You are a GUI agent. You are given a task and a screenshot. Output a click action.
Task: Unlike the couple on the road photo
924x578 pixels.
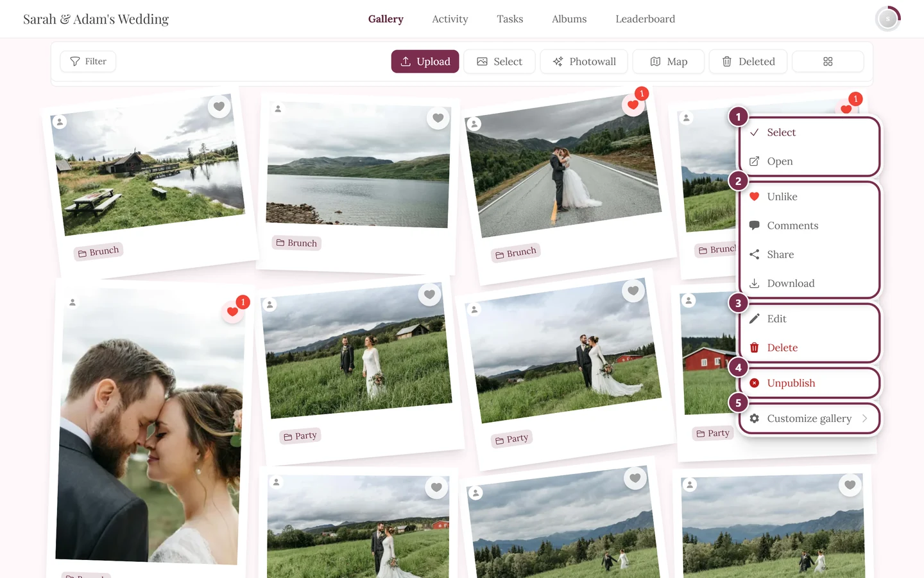633,105
